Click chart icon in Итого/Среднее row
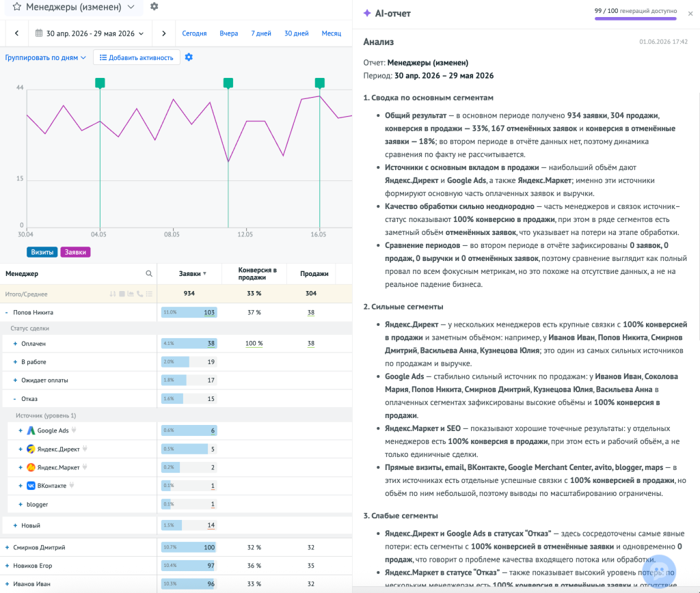The image size is (700, 593). 131,294
